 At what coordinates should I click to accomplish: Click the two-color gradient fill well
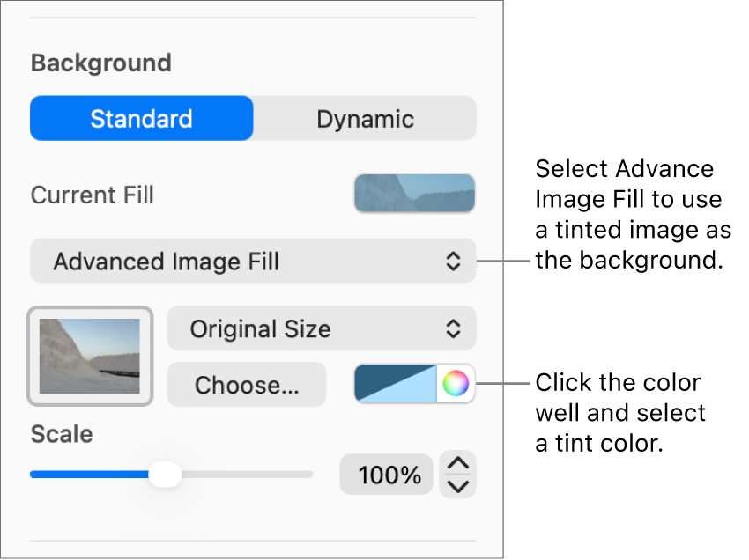pos(395,384)
